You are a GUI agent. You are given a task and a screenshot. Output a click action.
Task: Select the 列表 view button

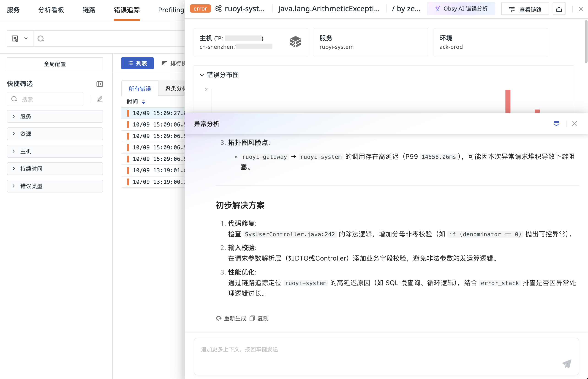(137, 63)
